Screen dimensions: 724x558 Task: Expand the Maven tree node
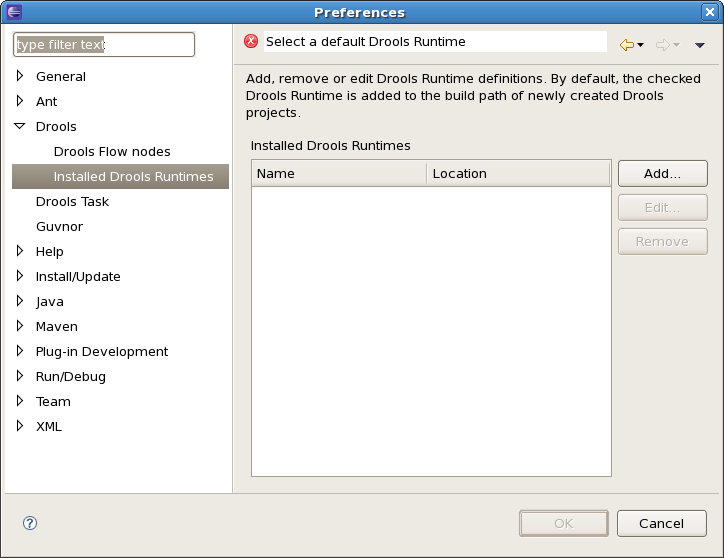point(20,326)
